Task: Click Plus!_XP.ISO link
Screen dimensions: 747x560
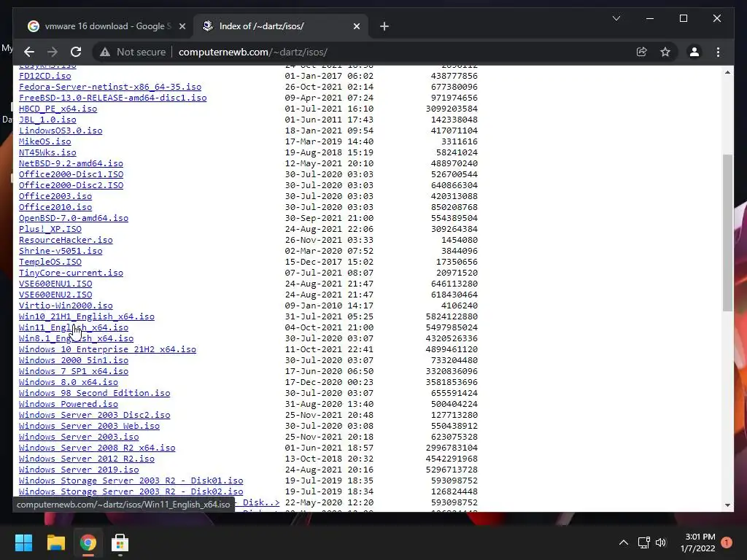Action: click(50, 229)
